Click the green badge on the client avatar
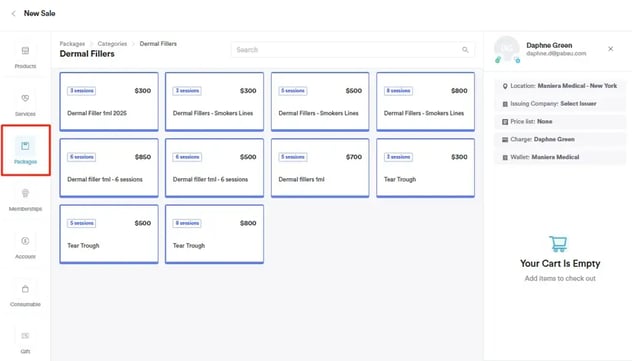This screenshot has height=361, width=632. point(498,60)
